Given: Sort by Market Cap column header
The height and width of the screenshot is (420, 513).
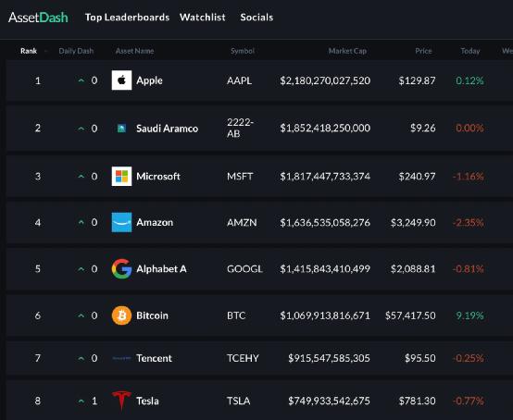Looking at the screenshot, I should pos(347,51).
